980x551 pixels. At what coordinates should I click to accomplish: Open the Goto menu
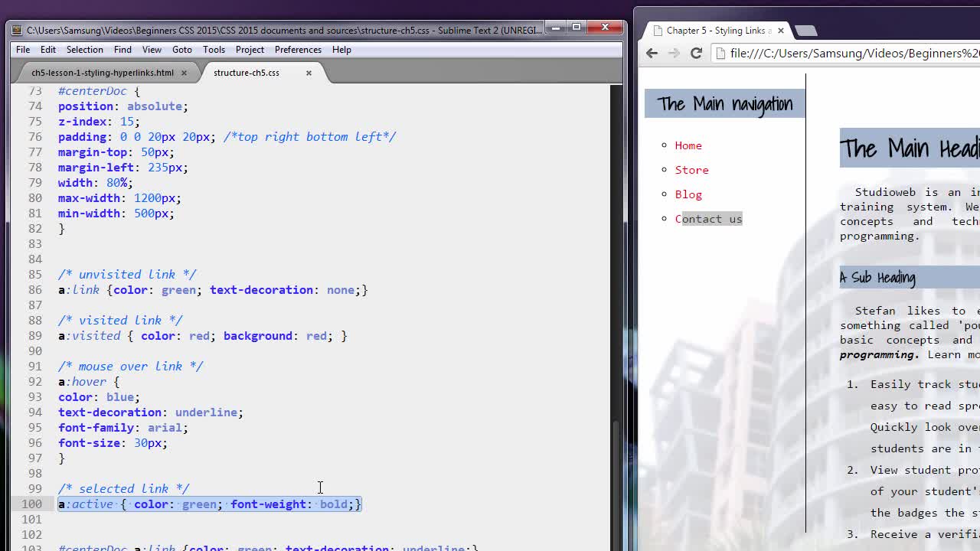click(x=181, y=50)
